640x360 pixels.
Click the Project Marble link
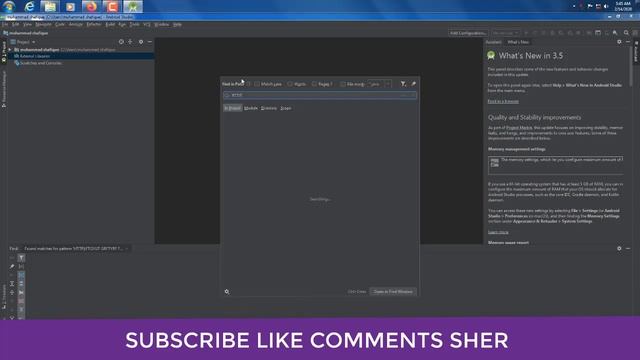(519, 128)
